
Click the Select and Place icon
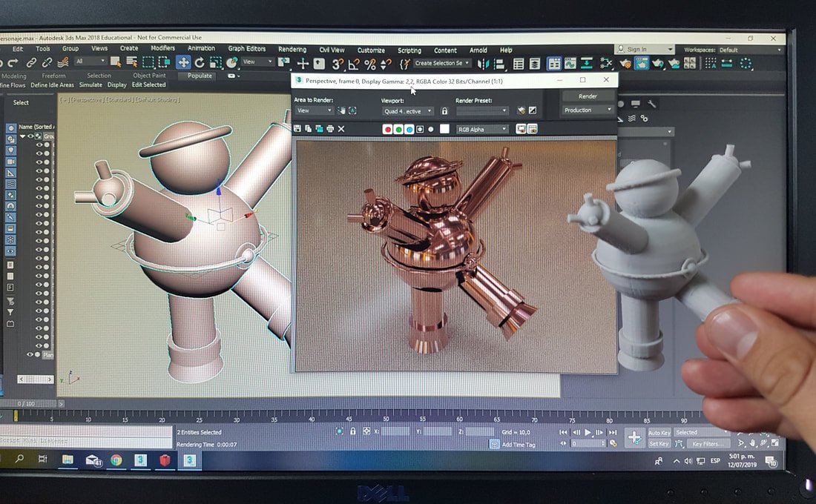232,62
